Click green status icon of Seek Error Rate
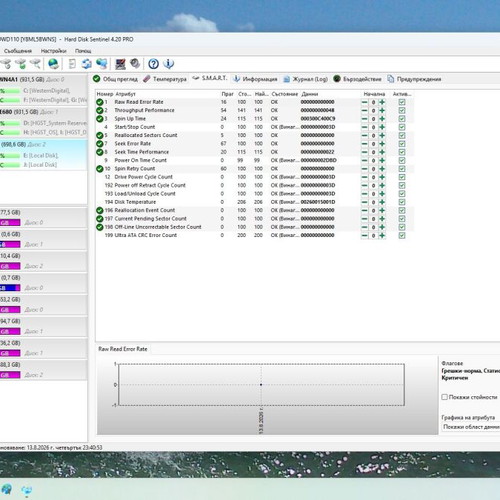Screen dimensions: 500x500 coord(99,144)
